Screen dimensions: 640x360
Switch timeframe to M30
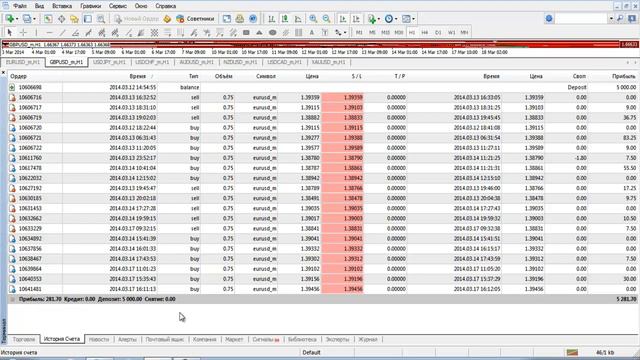click(x=399, y=33)
